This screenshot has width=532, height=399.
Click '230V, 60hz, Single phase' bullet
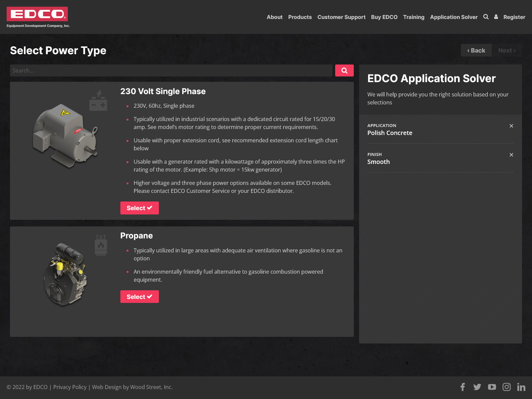164,106
